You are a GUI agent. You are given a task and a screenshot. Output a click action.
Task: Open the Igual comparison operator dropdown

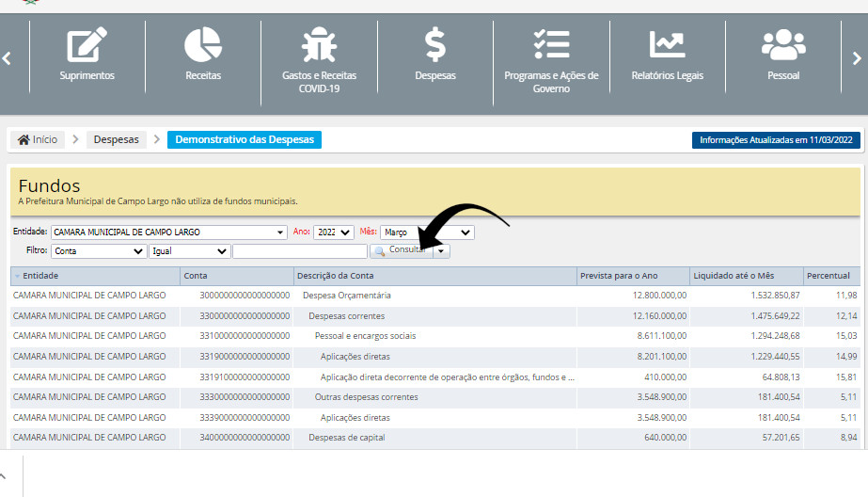point(189,251)
